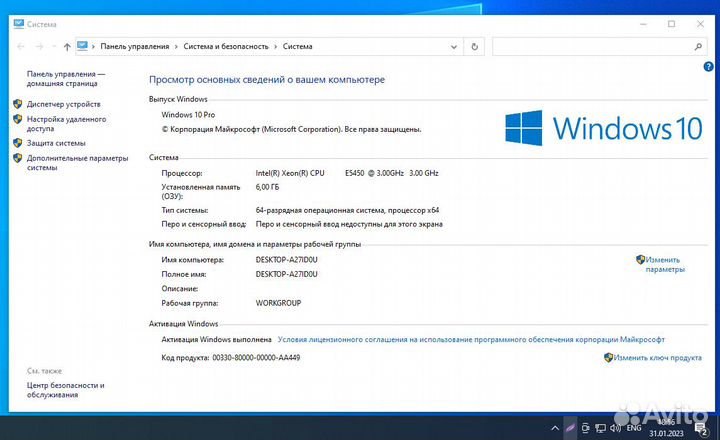Image resolution: width=720 pixels, height=440 pixels.
Task: Click the volume speaker tray icon
Action: [615, 428]
